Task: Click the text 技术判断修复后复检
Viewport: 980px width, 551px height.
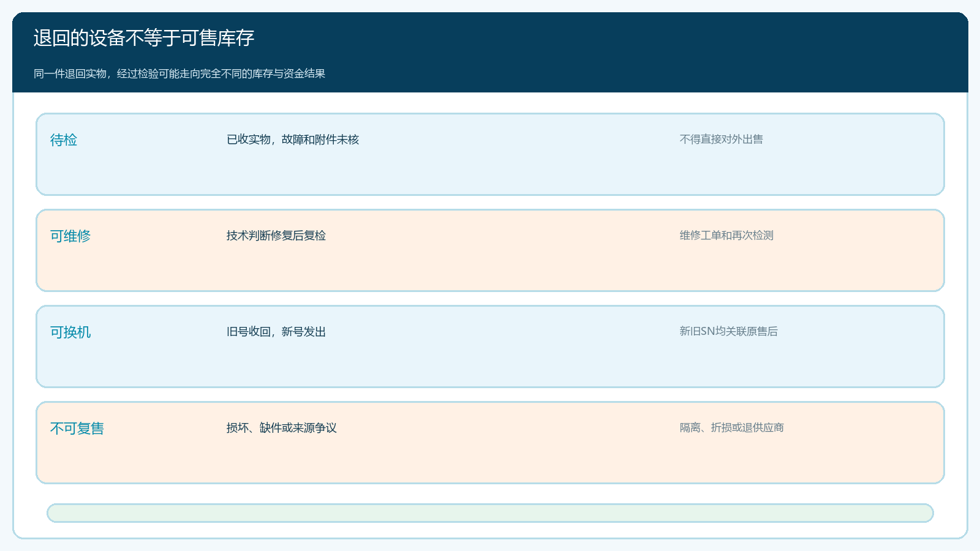Action: point(276,236)
